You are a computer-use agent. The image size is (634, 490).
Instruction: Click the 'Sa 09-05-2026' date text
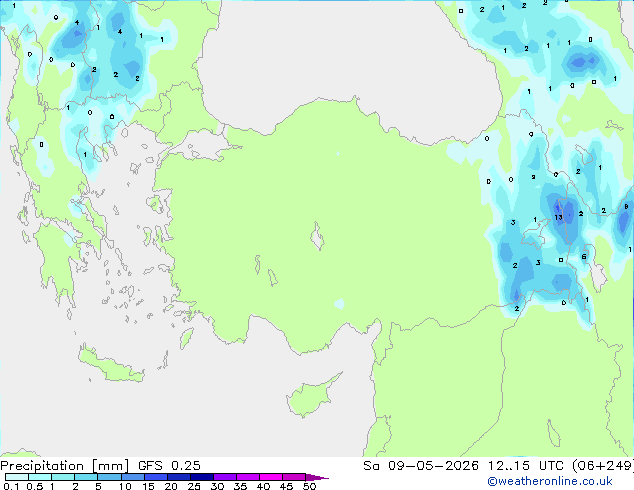pyautogui.click(x=421, y=466)
